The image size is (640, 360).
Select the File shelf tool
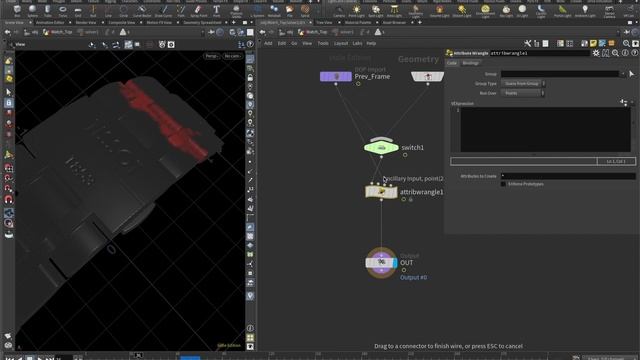tap(289, 11)
